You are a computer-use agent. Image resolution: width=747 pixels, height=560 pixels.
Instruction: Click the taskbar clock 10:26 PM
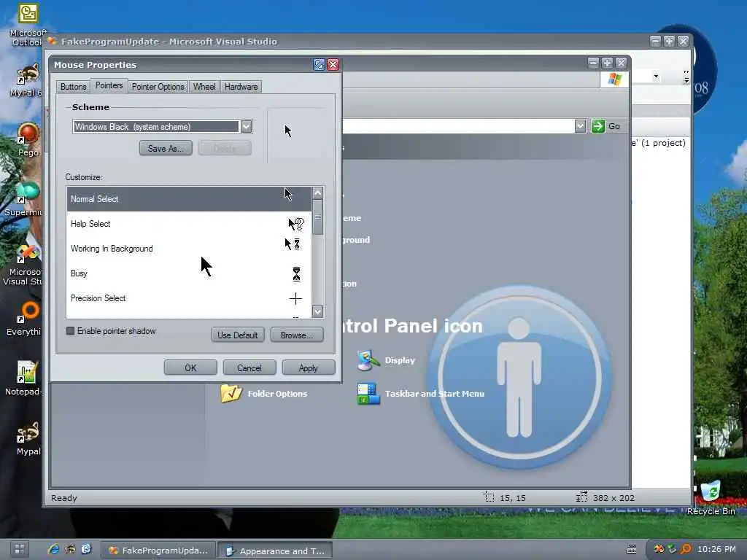[x=716, y=549]
